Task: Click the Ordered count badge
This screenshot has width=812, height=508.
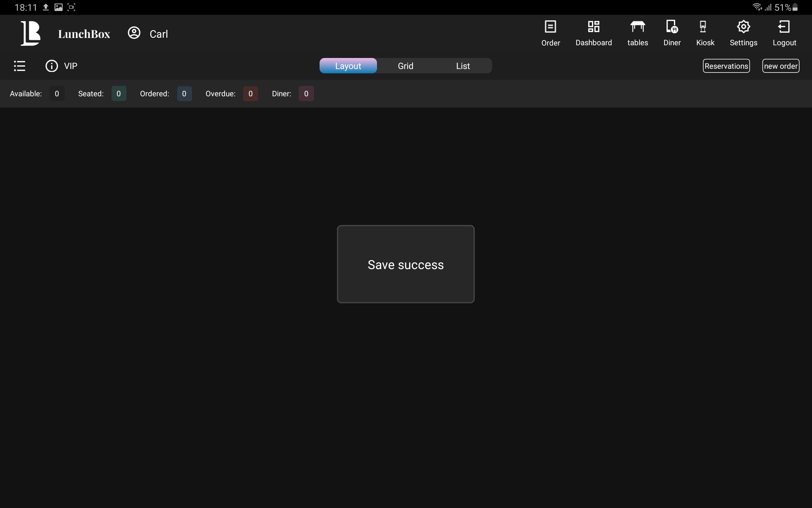Action: pyautogui.click(x=184, y=94)
